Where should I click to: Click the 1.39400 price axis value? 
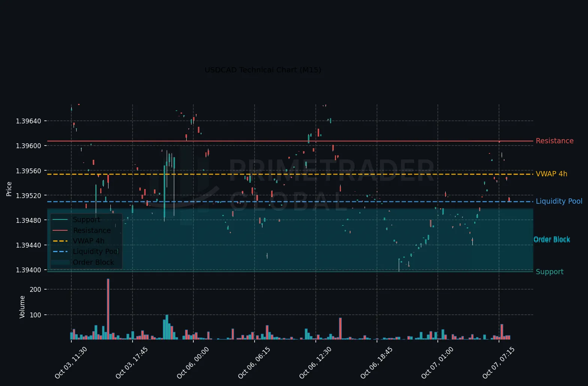(x=29, y=270)
